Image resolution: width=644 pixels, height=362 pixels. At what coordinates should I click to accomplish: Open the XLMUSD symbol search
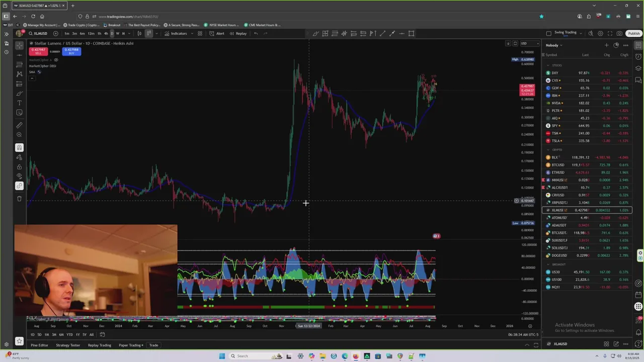click(38, 34)
